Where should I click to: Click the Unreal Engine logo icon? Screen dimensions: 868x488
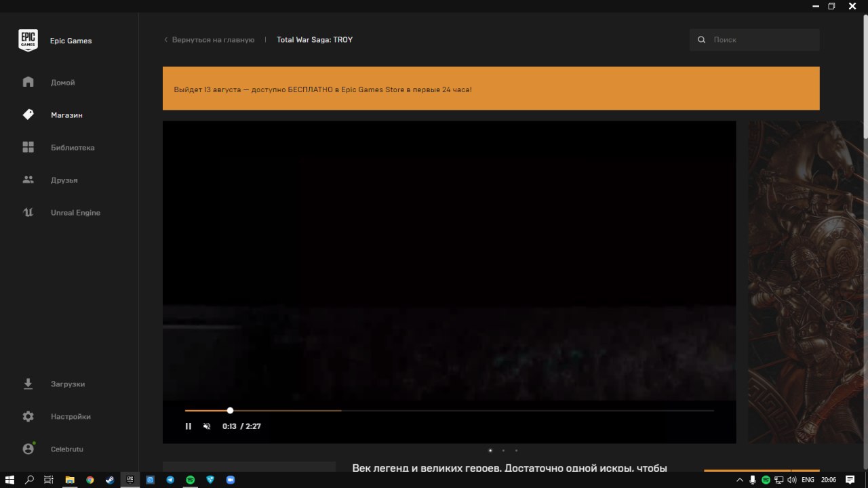click(28, 212)
